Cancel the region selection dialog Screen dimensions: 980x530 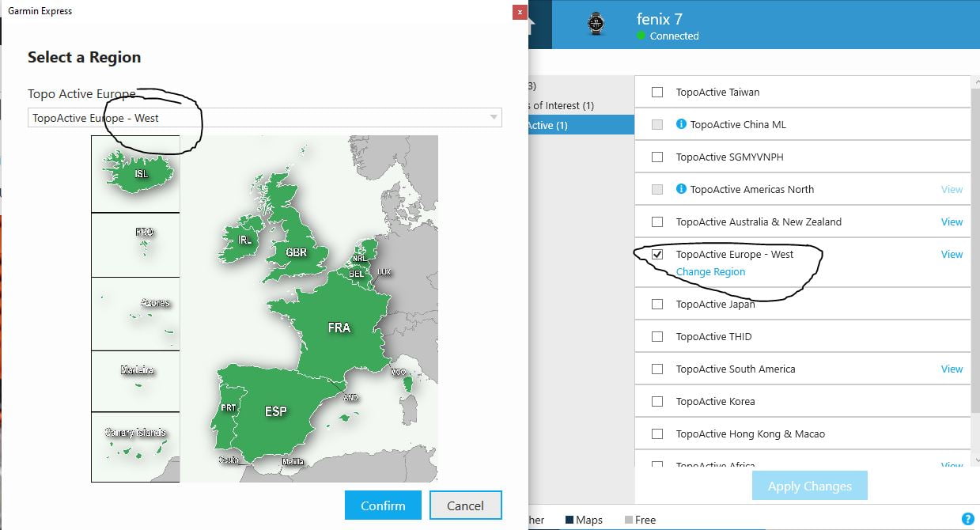(465, 505)
